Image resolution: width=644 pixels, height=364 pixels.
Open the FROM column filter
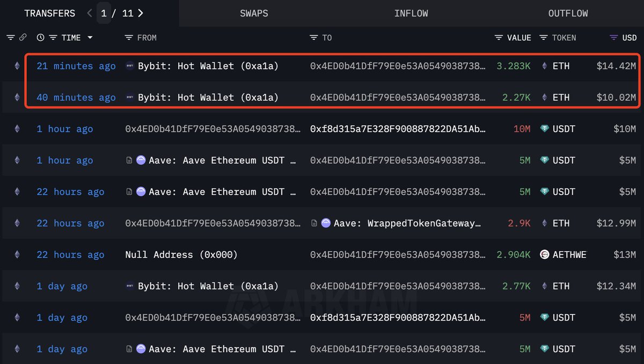(x=128, y=38)
